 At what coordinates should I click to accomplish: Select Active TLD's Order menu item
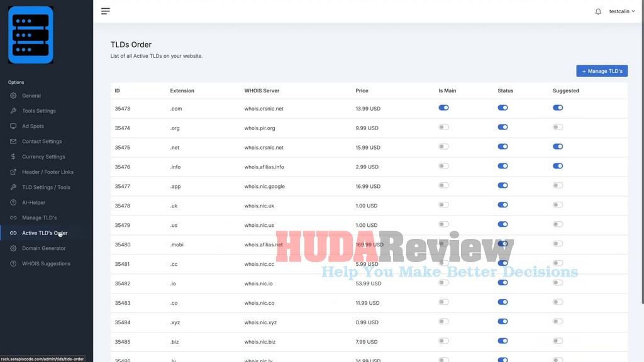45,233
